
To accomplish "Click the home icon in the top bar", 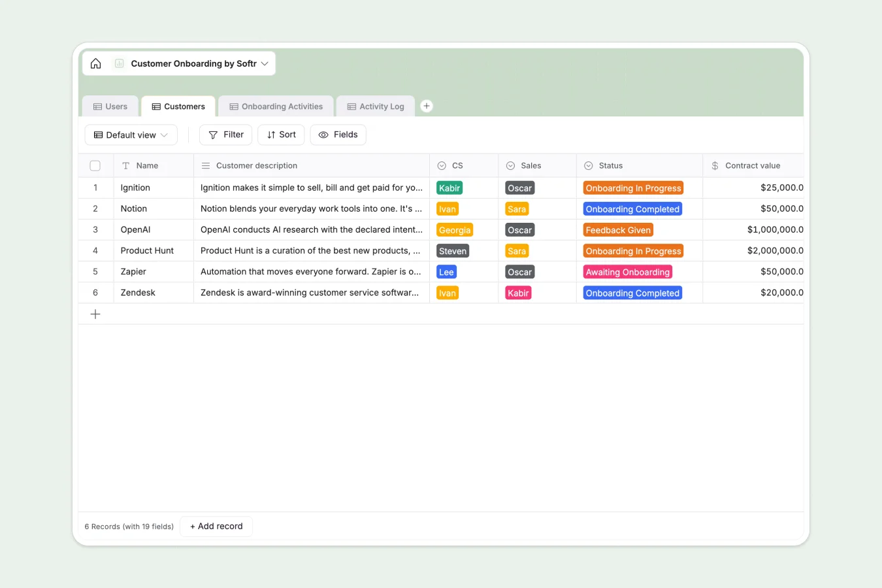I will tap(95, 63).
